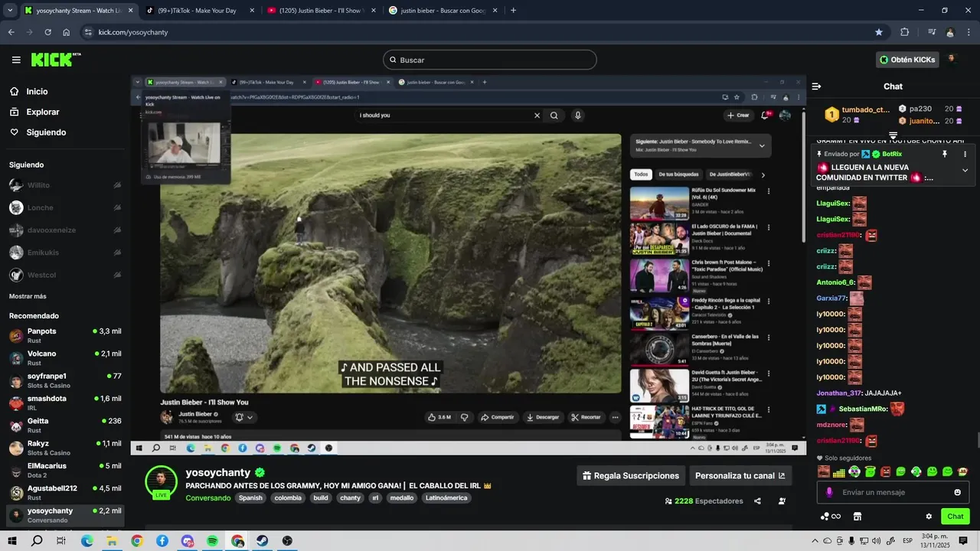The width and height of the screenshot is (980, 551).
Task: Open the profile avatar menu on Kick
Action: [x=952, y=59]
